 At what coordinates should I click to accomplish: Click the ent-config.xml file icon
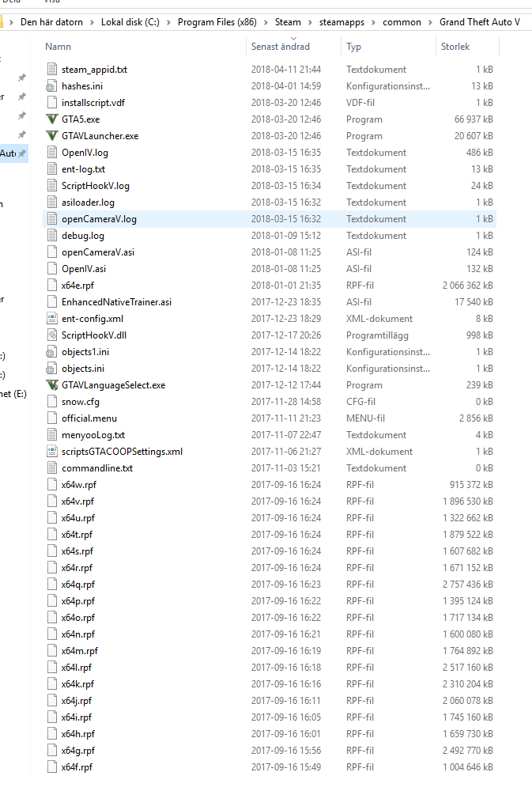[51, 319]
